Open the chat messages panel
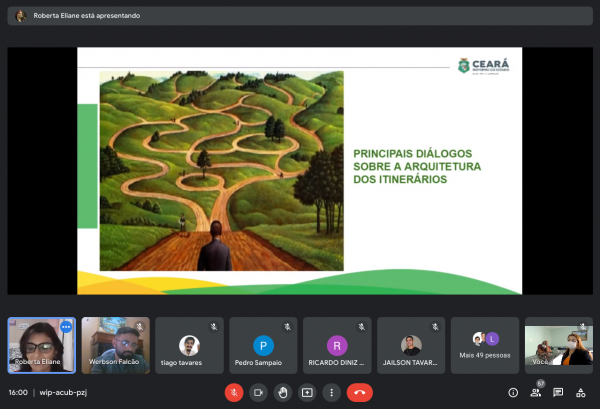This screenshot has width=600, height=409. pyautogui.click(x=558, y=393)
